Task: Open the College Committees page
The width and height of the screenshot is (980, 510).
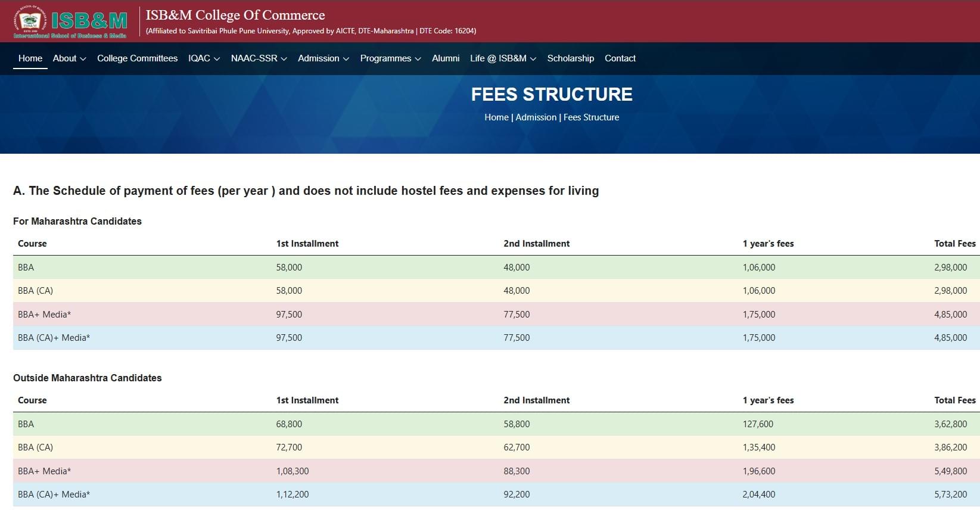Action: tap(137, 58)
